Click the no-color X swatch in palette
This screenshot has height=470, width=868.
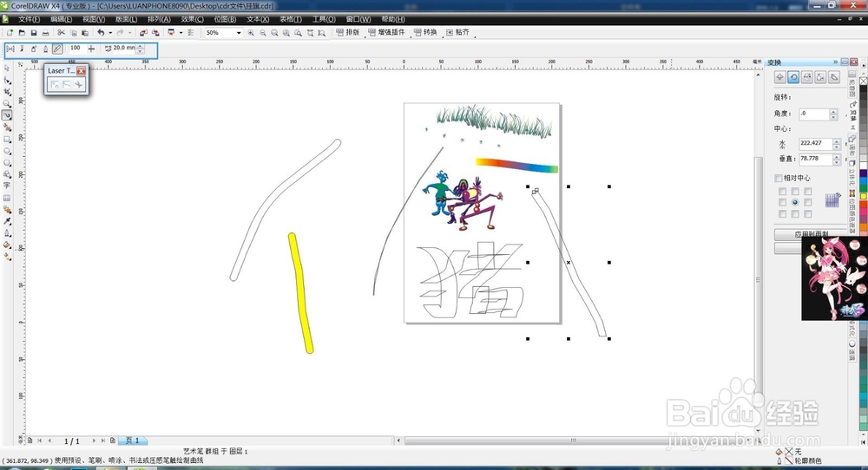pyautogui.click(x=863, y=81)
